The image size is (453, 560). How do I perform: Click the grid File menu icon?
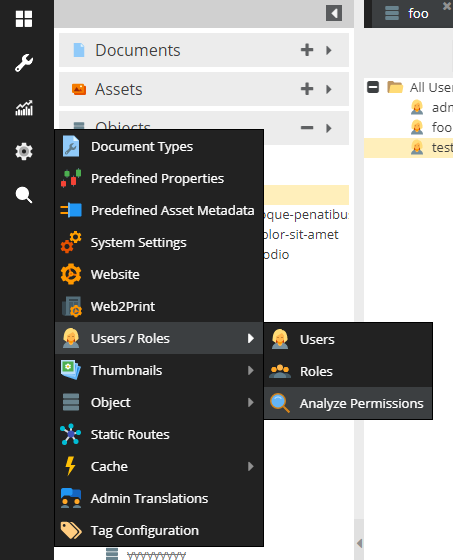(24, 19)
